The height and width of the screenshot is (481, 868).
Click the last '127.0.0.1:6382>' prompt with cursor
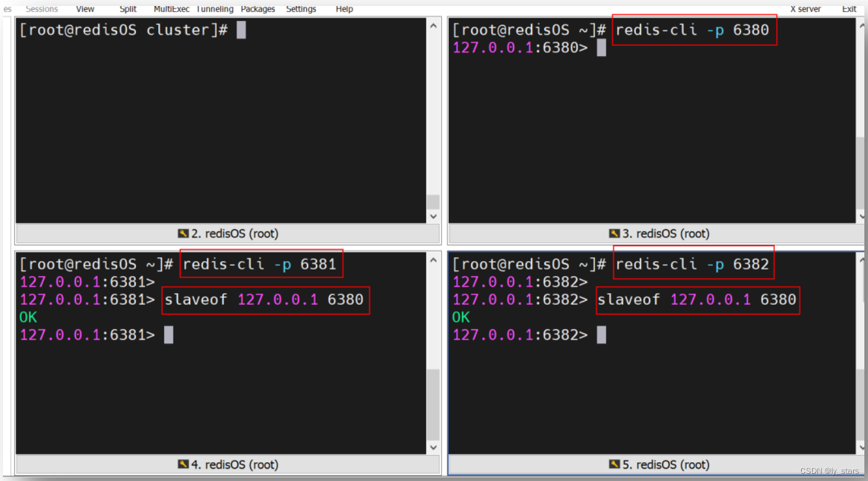[x=520, y=335]
